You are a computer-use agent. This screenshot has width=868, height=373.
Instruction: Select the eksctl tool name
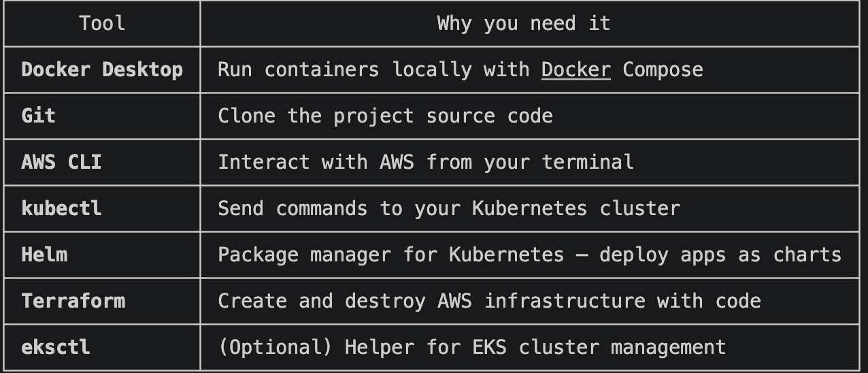tap(56, 347)
